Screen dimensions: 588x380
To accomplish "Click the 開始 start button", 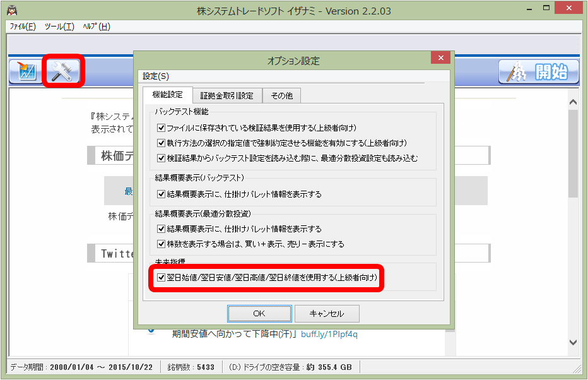I will click(x=539, y=72).
